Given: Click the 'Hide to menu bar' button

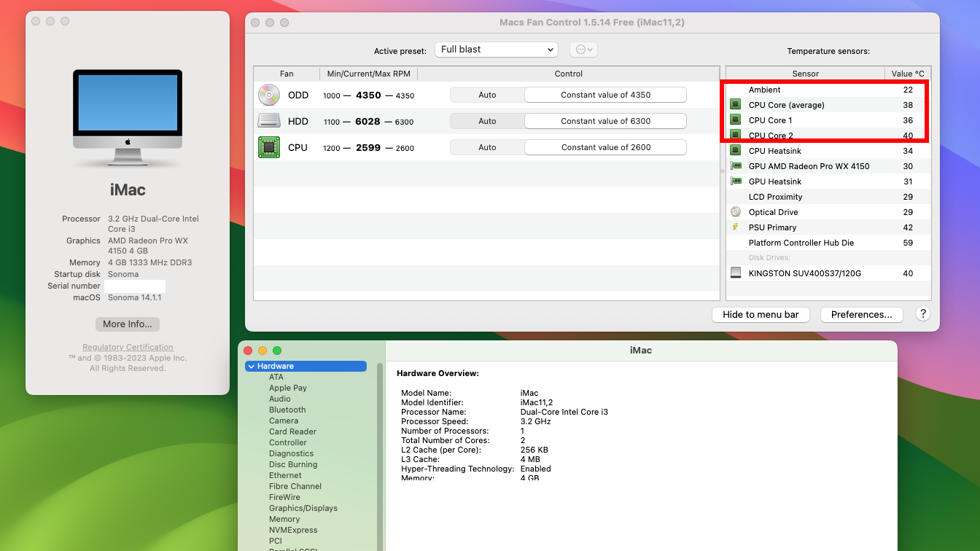Looking at the screenshot, I should click(761, 315).
